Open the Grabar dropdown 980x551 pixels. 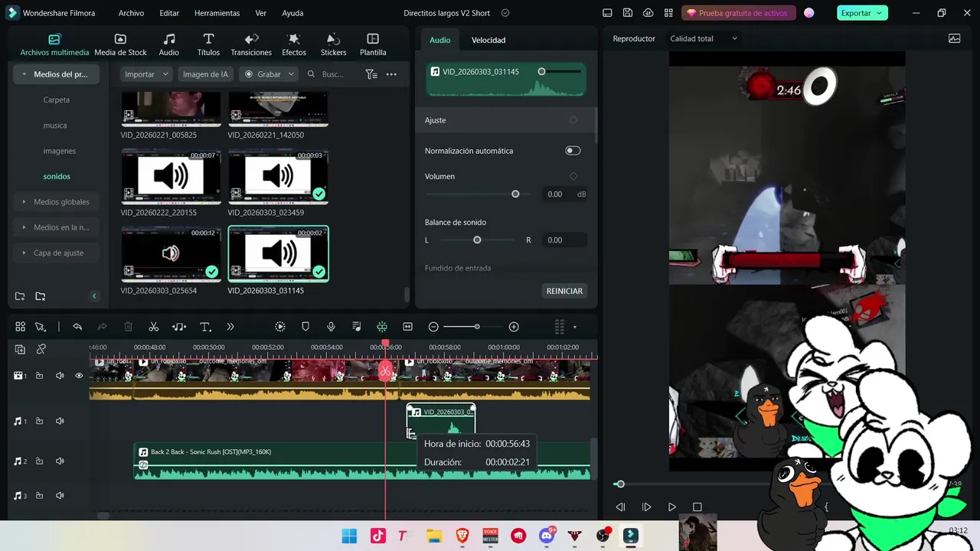270,74
